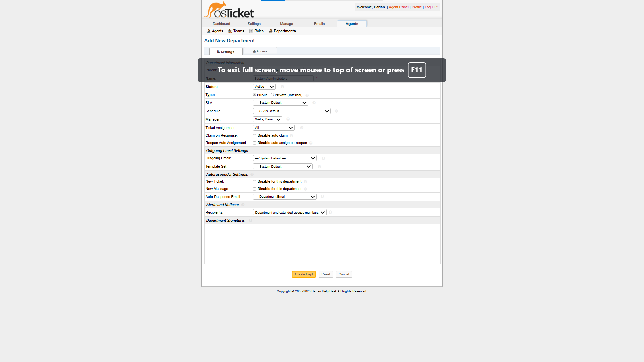
Task: Switch to the Access tab icon
Action: point(254,51)
